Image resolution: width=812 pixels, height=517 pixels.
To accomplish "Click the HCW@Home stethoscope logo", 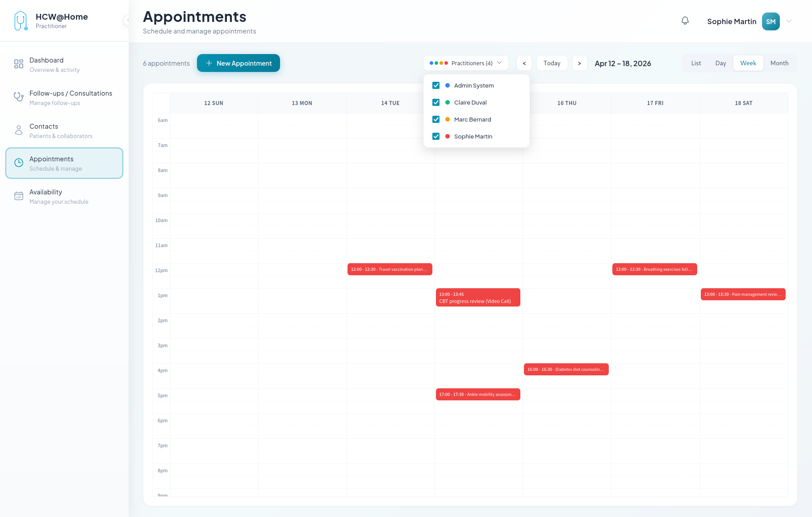I will [20, 21].
